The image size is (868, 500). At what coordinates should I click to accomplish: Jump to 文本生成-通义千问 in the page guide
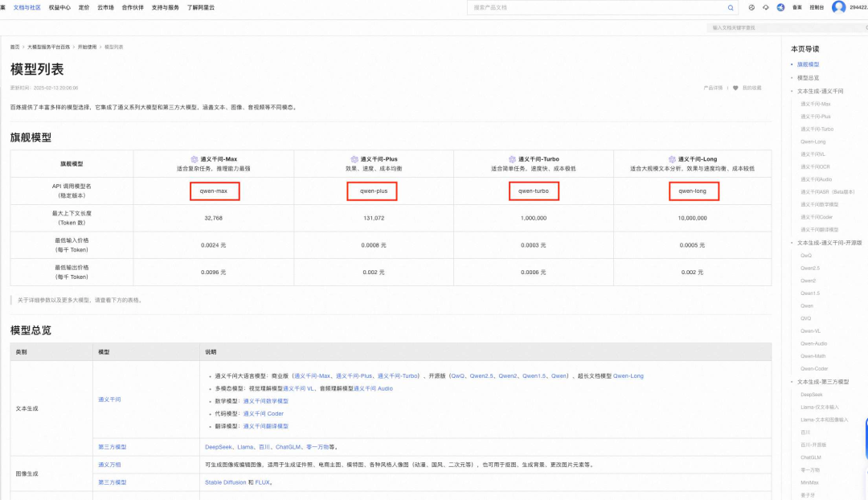coord(821,92)
